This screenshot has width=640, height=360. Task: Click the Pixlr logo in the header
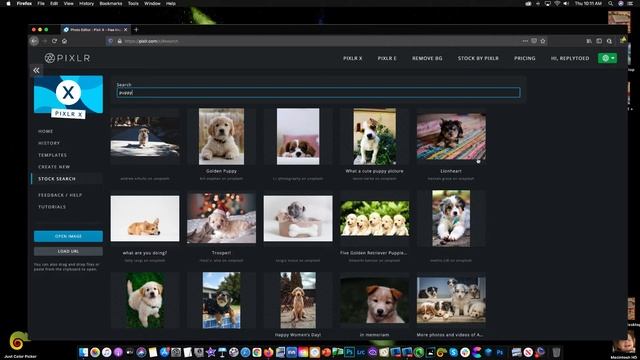67,58
